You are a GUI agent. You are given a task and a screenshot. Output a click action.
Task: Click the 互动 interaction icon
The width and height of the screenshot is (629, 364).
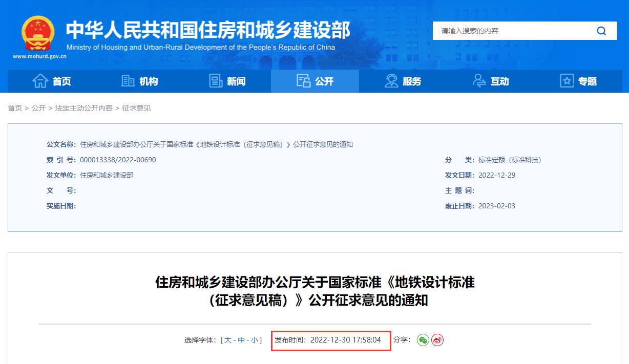(479, 81)
